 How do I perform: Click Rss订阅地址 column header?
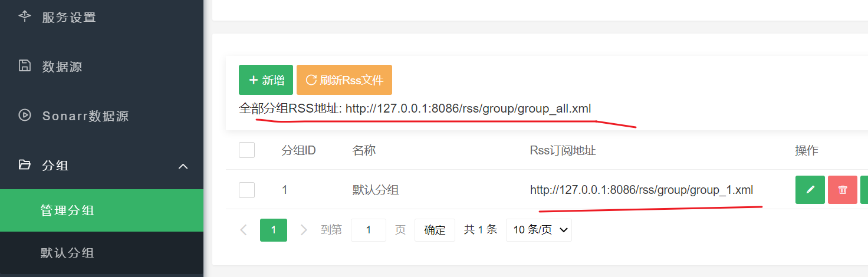(563, 150)
